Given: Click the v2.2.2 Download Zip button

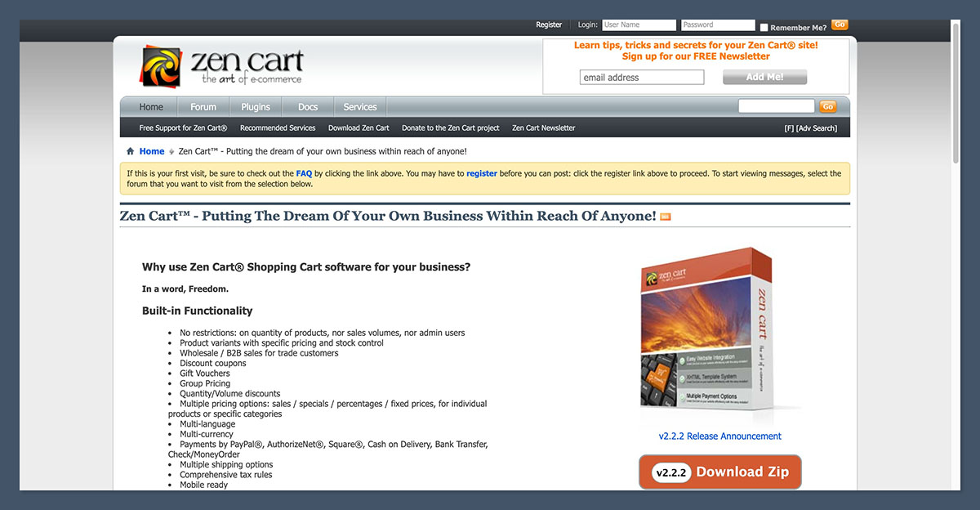Looking at the screenshot, I should point(720,472).
